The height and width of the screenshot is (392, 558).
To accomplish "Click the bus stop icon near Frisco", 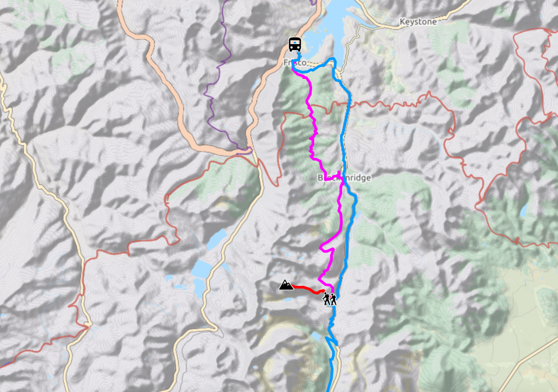I will pyautogui.click(x=295, y=45).
